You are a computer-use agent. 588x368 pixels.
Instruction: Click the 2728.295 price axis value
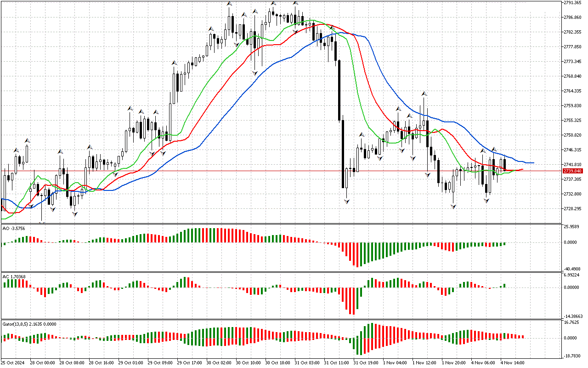pos(572,209)
